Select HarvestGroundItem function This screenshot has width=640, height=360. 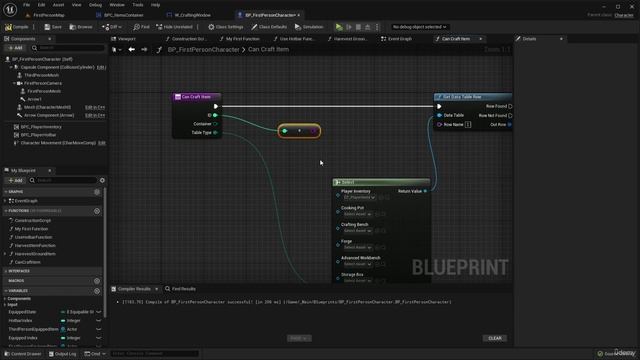(x=35, y=254)
